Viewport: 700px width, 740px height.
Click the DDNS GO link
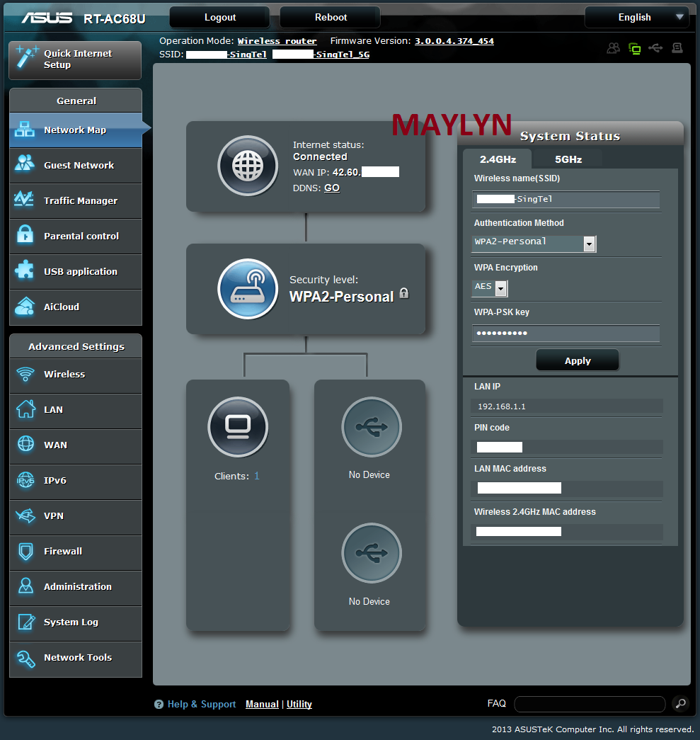(x=331, y=188)
